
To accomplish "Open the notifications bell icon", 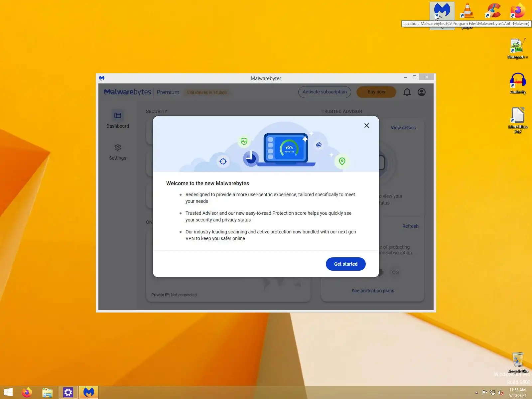I will point(407,92).
